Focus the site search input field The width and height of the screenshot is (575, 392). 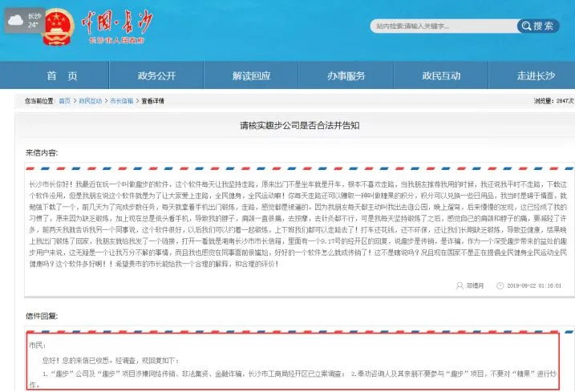[443, 26]
